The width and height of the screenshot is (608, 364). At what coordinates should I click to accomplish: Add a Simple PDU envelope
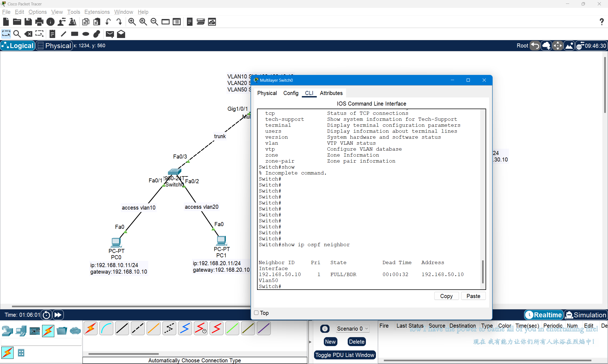110,34
